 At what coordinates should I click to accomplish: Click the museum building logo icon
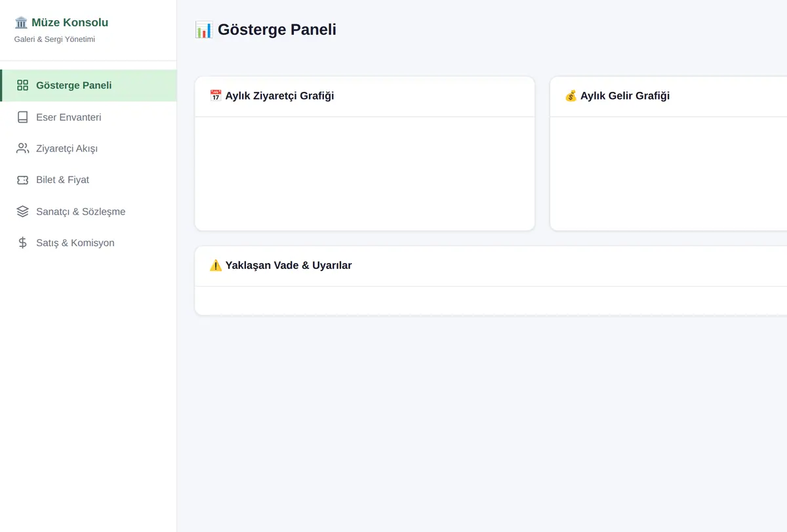click(x=21, y=23)
